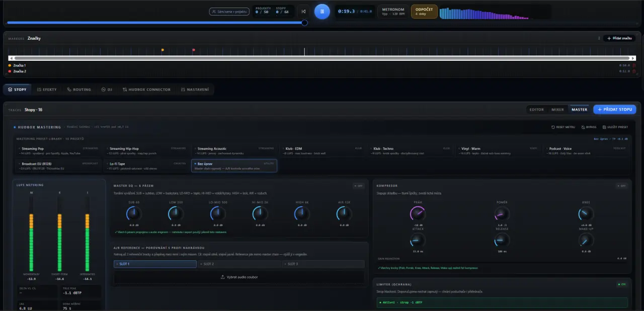This screenshot has width=644, height=311.
Task: Click the LOW 200 EQ knob
Action: tap(176, 214)
